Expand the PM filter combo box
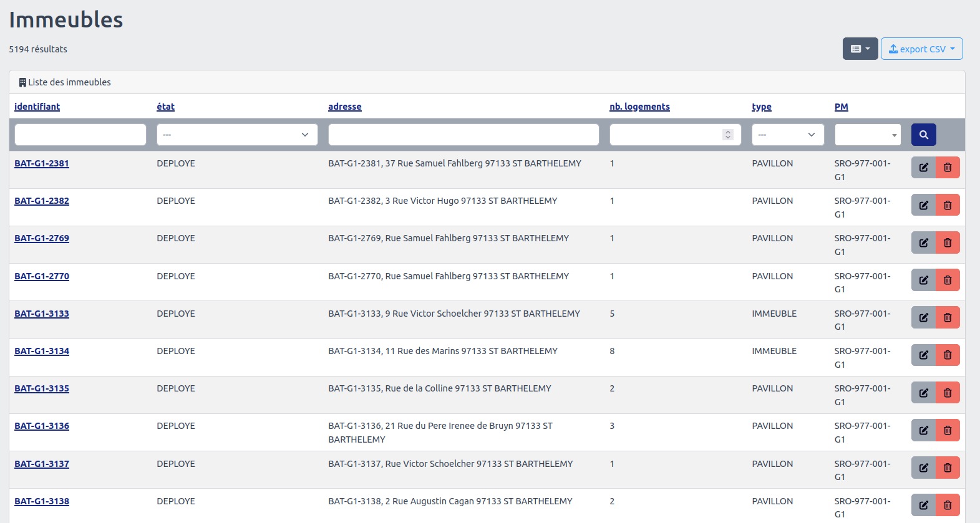 click(868, 135)
